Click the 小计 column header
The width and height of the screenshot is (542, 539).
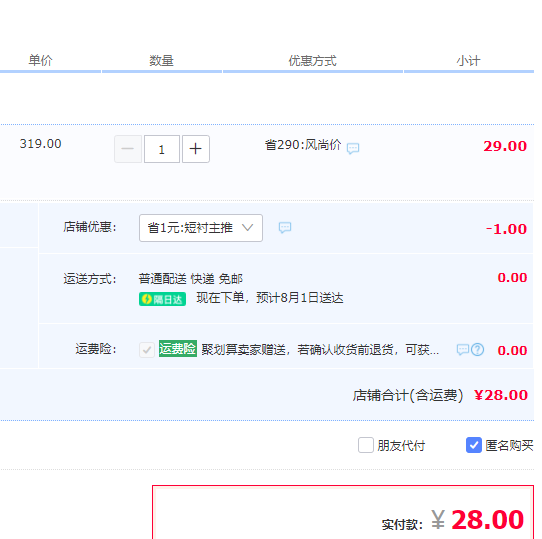pos(468,61)
